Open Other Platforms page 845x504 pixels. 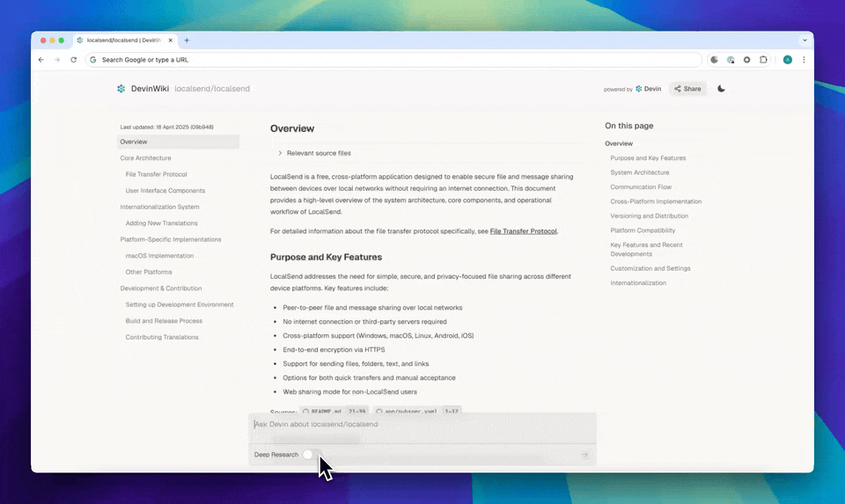click(149, 272)
